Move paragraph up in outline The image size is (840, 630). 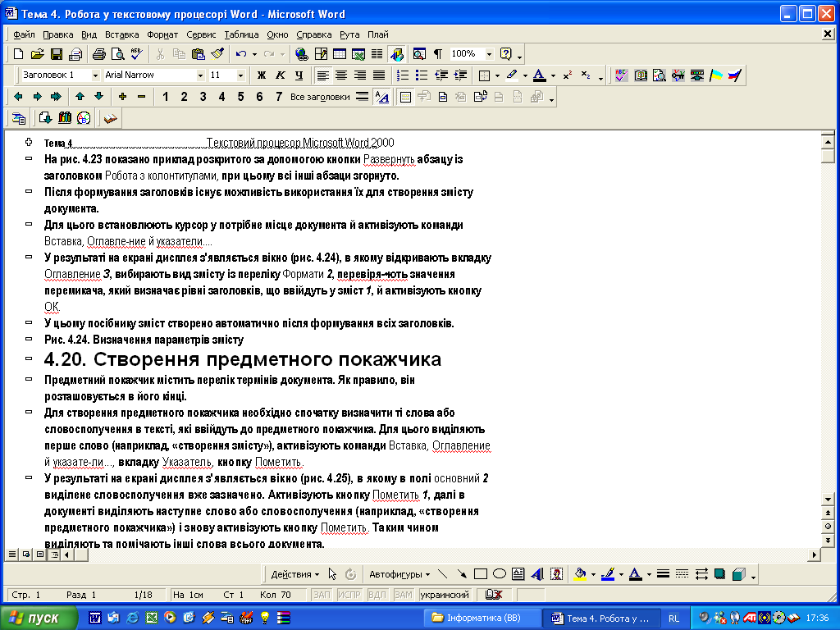click(80, 97)
